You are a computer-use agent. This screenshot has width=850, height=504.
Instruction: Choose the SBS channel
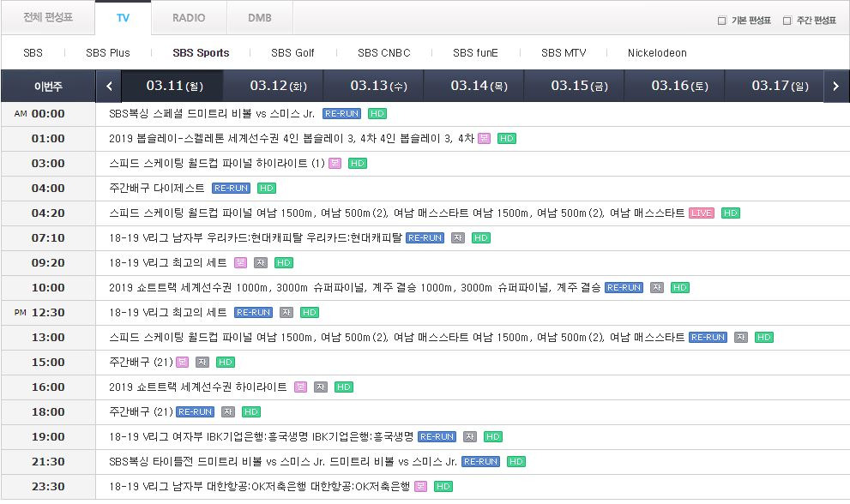33,52
